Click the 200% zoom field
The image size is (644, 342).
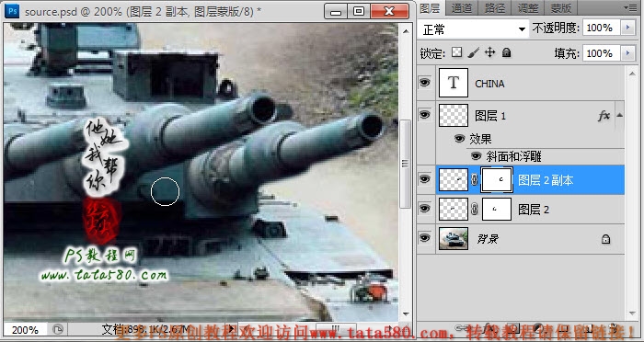[x=25, y=330]
